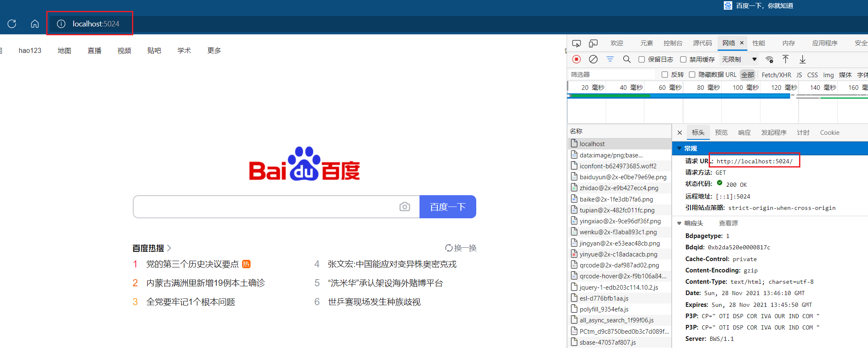Click file icon of zhidao@2x-e9b427ecc4.png

point(574,188)
